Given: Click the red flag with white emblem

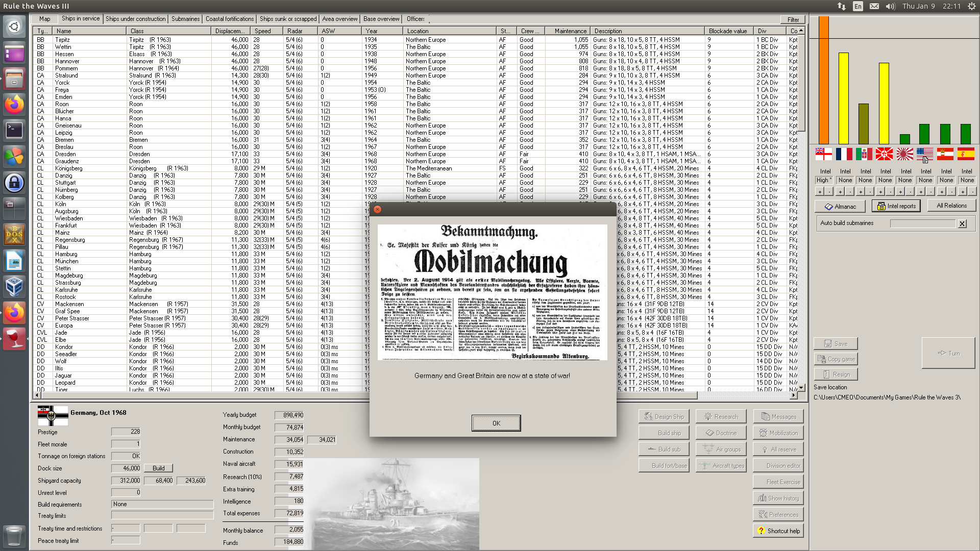Looking at the screenshot, I should click(x=885, y=154).
